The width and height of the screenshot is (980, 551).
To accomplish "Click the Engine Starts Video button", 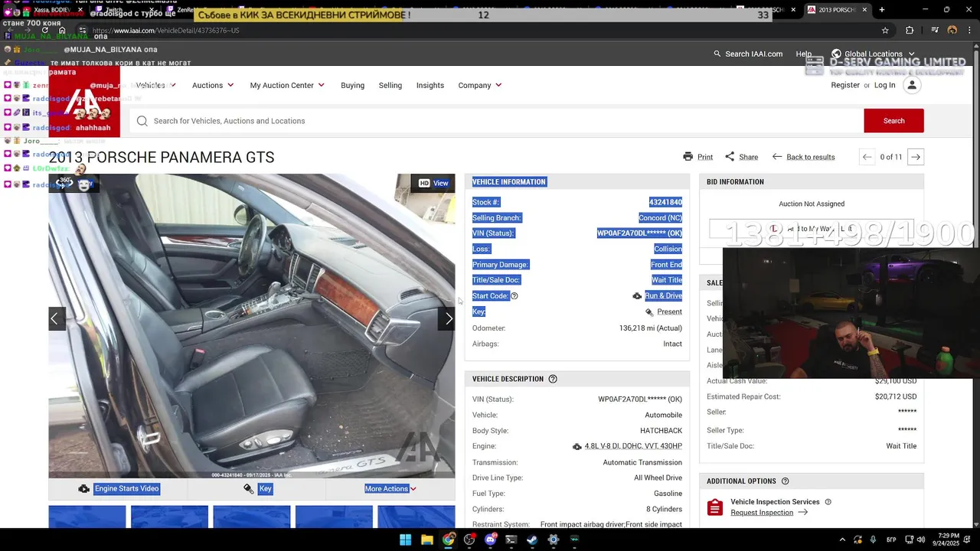I will pos(119,489).
